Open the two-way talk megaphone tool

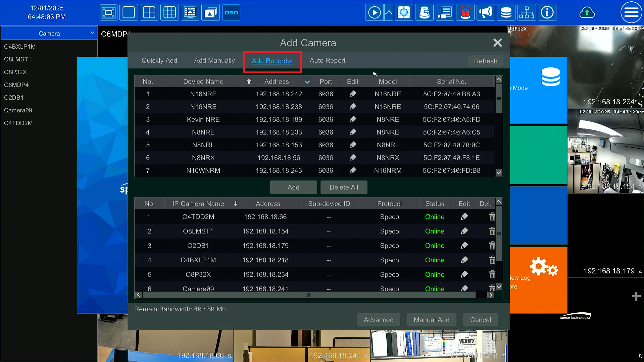pyautogui.click(x=486, y=12)
